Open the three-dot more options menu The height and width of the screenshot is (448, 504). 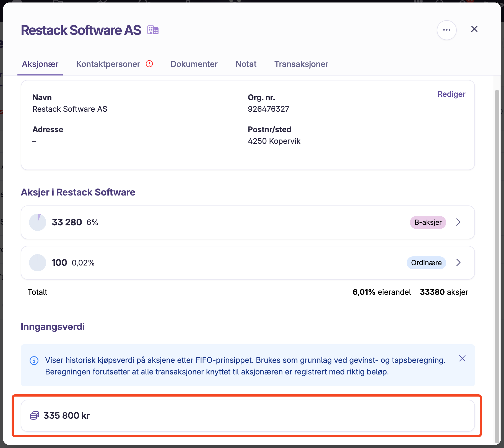447,30
